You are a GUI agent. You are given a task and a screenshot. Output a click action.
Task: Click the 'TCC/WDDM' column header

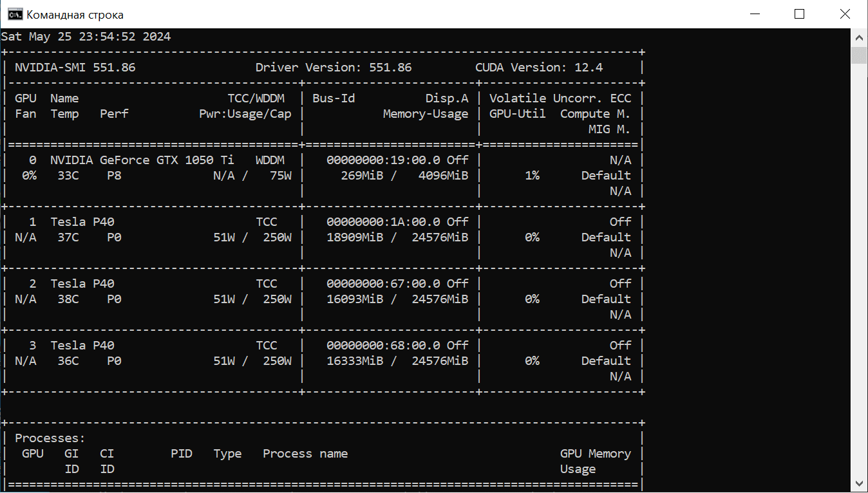tap(256, 98)
